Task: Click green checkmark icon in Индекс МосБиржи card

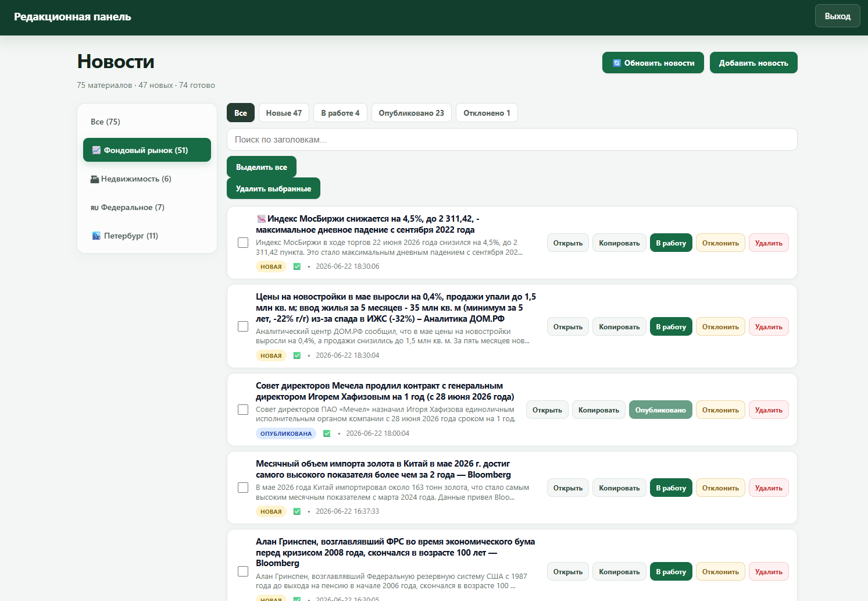Action: 297,266
